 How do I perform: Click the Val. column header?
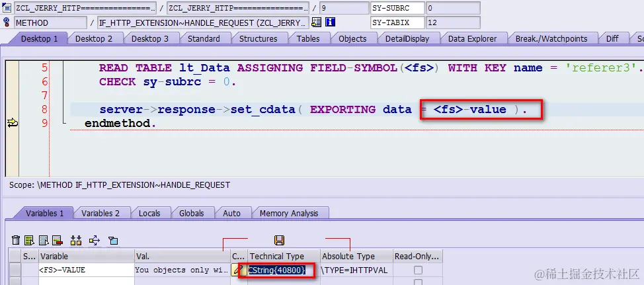tap(182, 257)
